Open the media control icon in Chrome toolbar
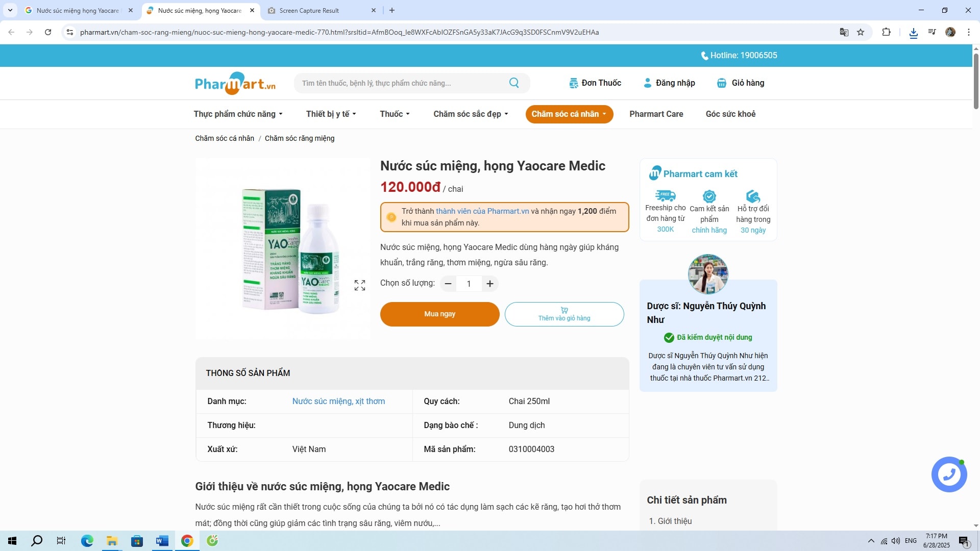980x551 pixels. 932,32
